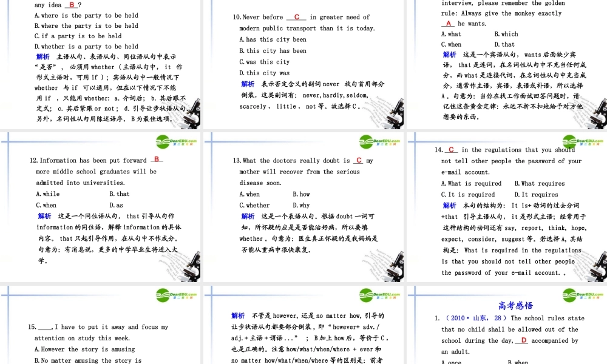The image size is (607, 364).
Task: Click option 'C. if a party is to be held'
Action: [78, 36]
